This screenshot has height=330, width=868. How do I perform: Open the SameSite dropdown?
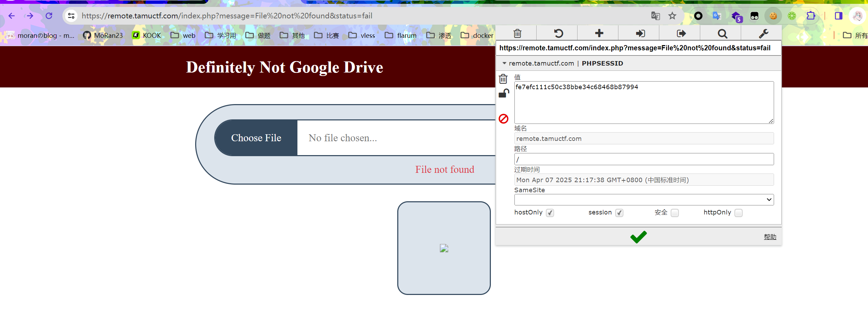[644, 200]
